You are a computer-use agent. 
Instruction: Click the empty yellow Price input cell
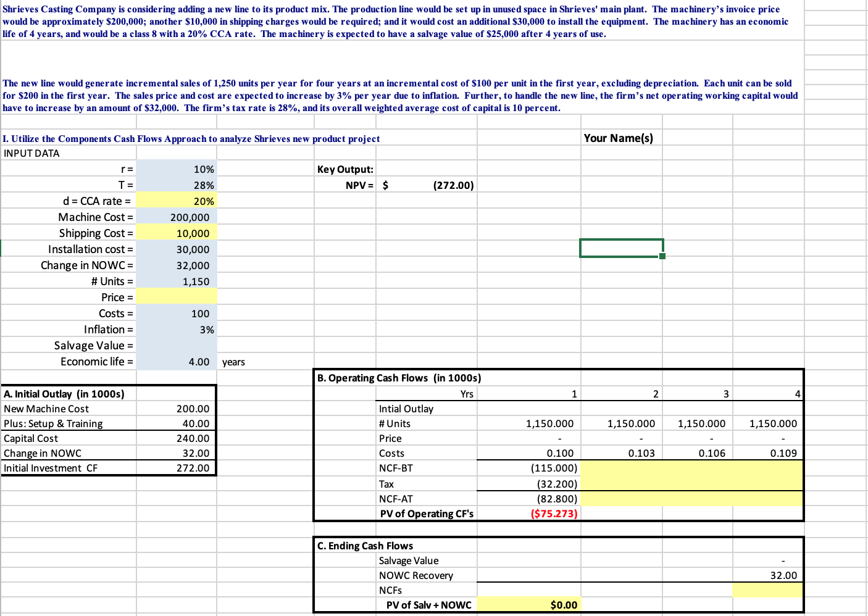point(177,298)
